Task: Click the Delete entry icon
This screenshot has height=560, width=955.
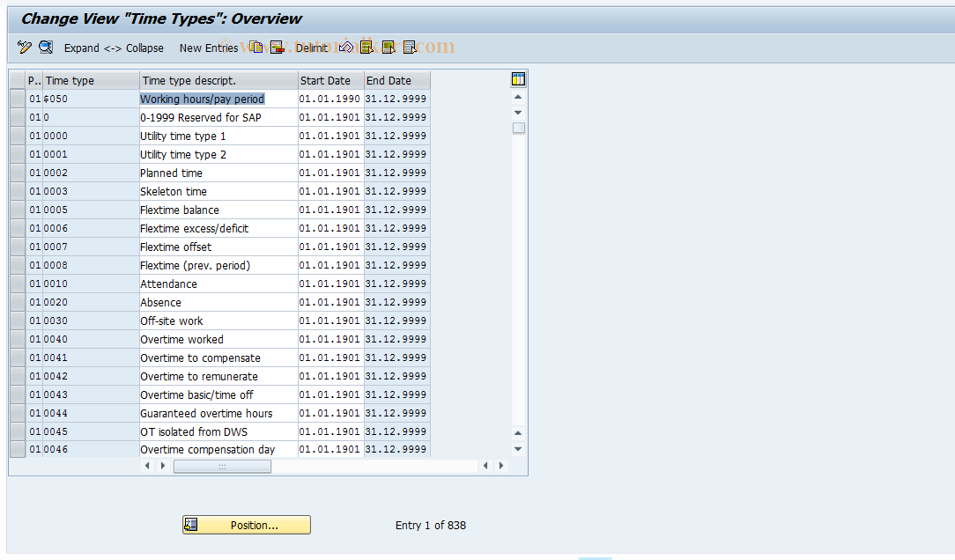Action: pyautogui.click(x=278, y=48)
